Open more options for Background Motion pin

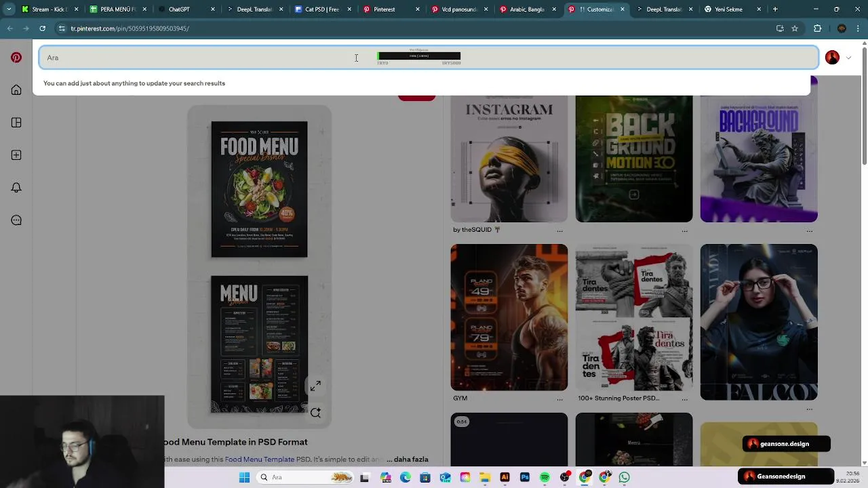click(684, 231)
